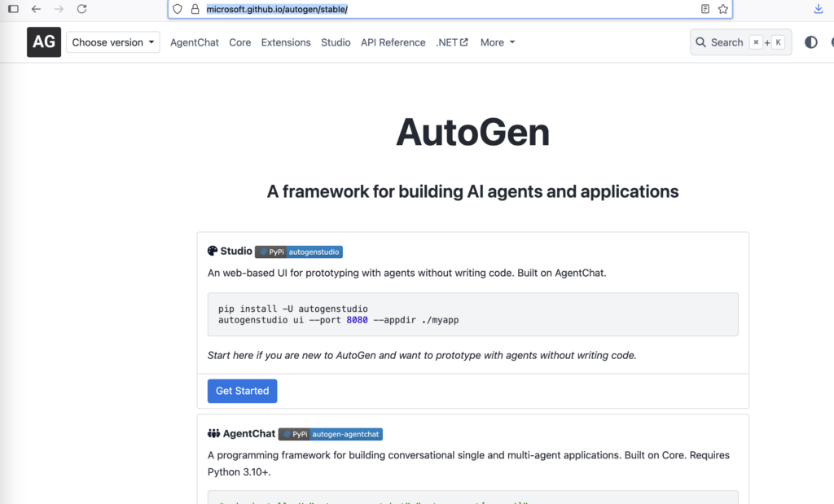Open the Core nav item

240,42
